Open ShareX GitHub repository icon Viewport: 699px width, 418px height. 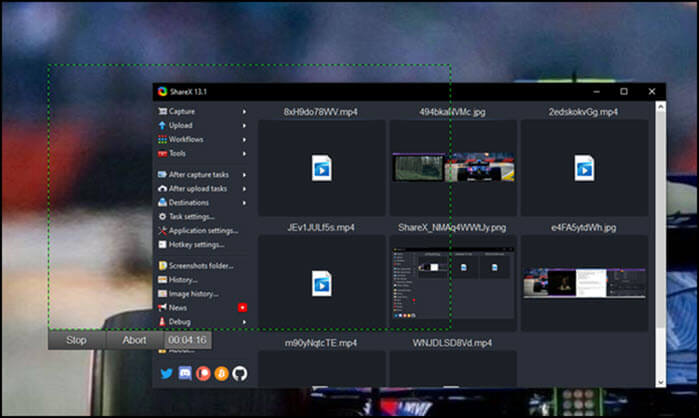(x=240, y=373)
